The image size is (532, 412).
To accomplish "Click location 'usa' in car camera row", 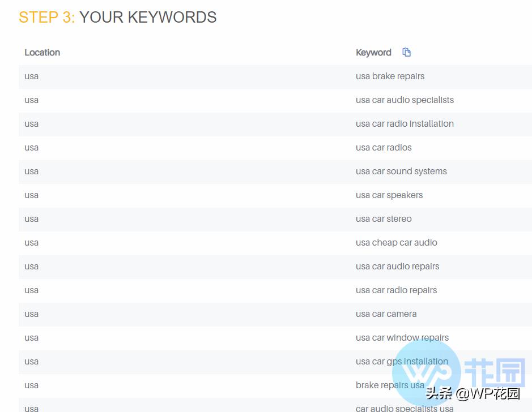I will 31,314.
